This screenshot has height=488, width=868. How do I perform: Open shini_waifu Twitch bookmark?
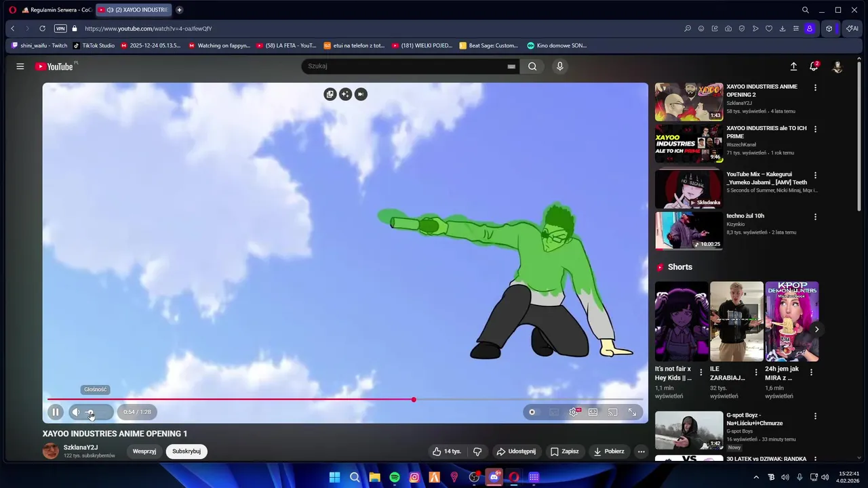pyautogui.click(x=39, y=45)
